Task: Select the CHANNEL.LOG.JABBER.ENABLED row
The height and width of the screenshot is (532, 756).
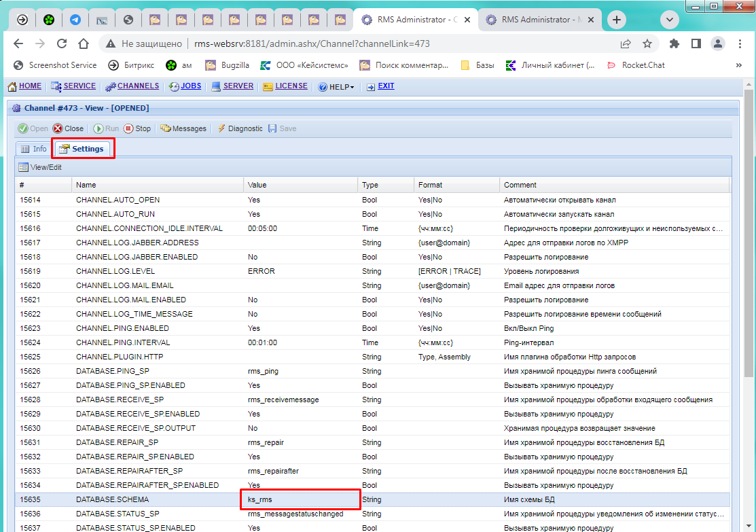Action: coord(372,257)
